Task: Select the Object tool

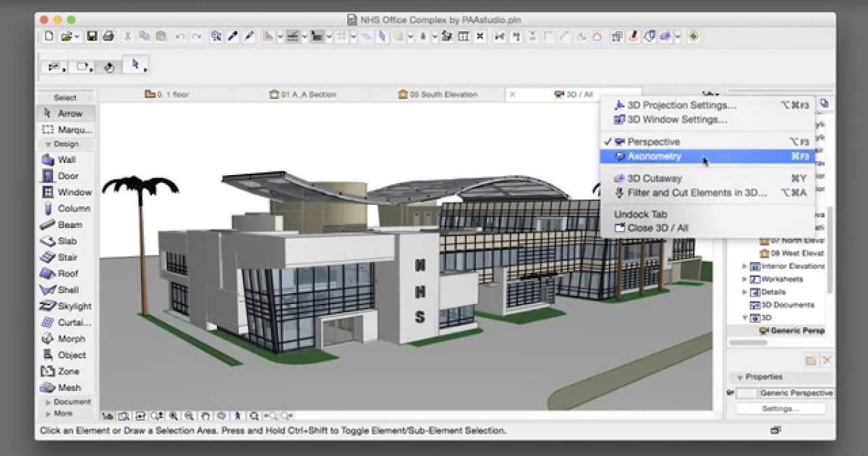Action: pos(66,355)
